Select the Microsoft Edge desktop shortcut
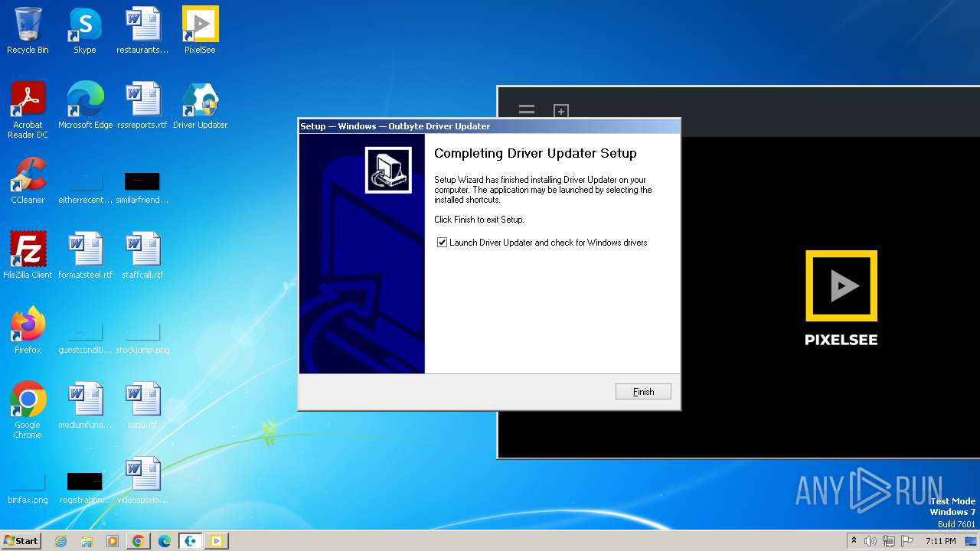The image size is (980, 551). 85,106
